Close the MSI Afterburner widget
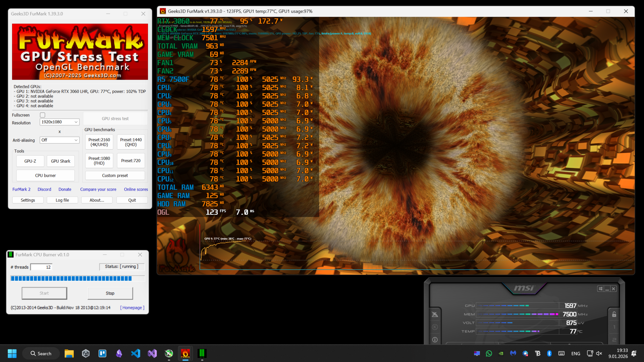 pyautogui.click(x=613, y=289)
